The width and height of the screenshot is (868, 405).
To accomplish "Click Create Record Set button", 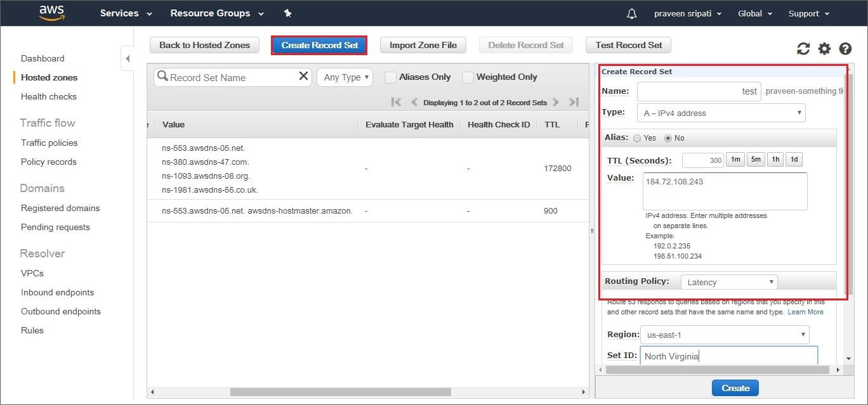I will (x=320, y=45).
